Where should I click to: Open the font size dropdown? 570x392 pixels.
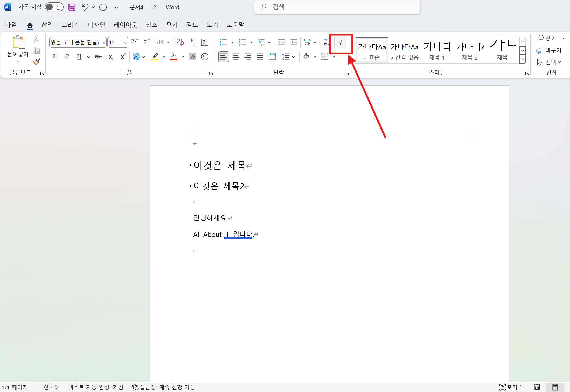pos(125,42)
